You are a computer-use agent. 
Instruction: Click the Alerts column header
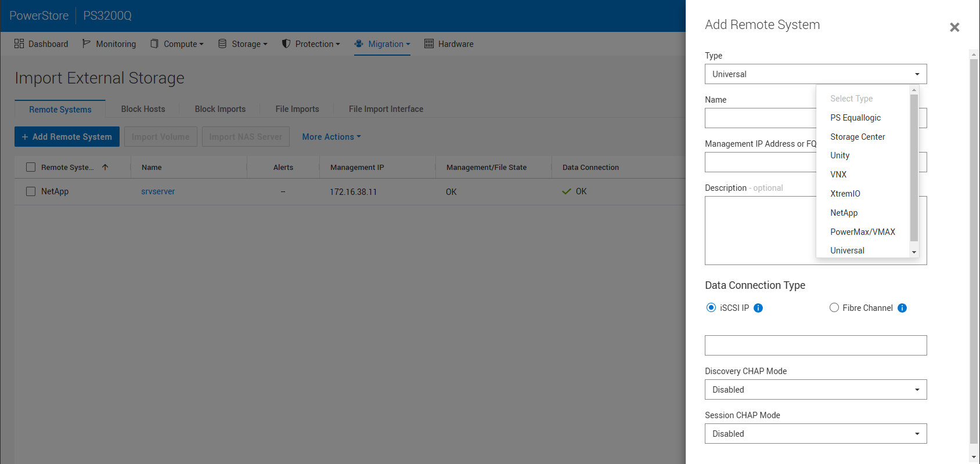point(283,167)
